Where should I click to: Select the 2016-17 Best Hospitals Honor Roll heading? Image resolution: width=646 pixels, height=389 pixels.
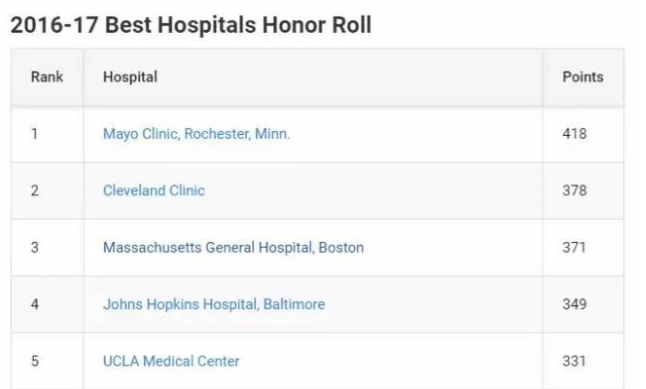coord(191,25)
